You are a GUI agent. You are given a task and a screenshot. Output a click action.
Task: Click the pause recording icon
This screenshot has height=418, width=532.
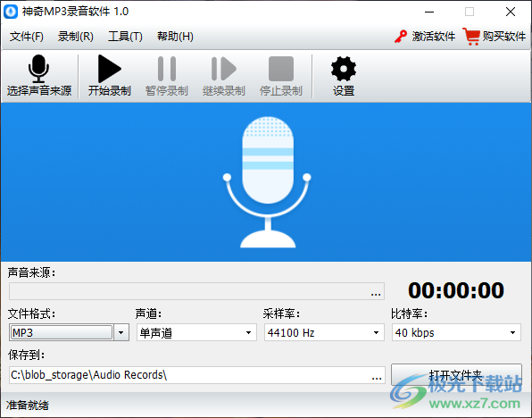click(x=167, y=69)
